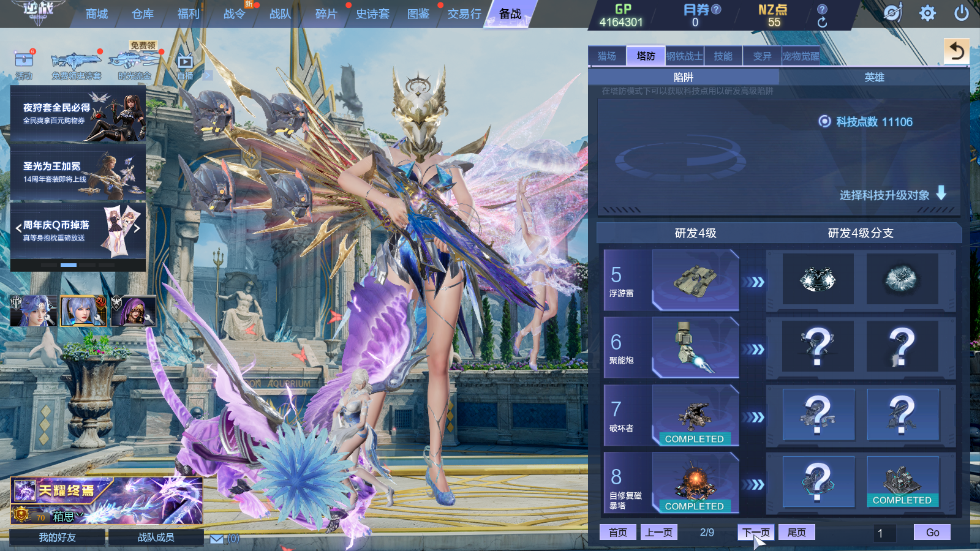Select the 破坏者 trap icon
This screenshot has height=551, width=980.
pos(695,415)
